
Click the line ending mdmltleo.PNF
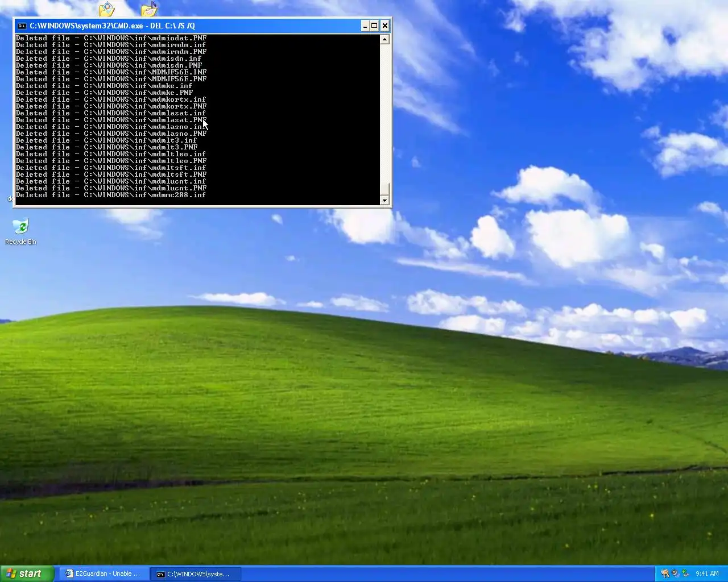pyautogui.click(x=111, y=161)
